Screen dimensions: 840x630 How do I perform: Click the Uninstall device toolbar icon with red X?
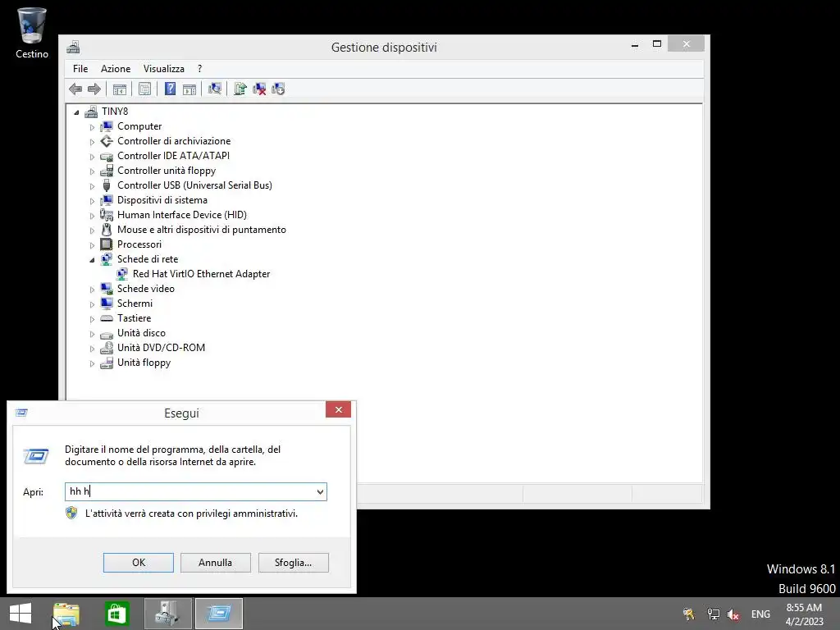pyautogui.click(x=259, y=89)
